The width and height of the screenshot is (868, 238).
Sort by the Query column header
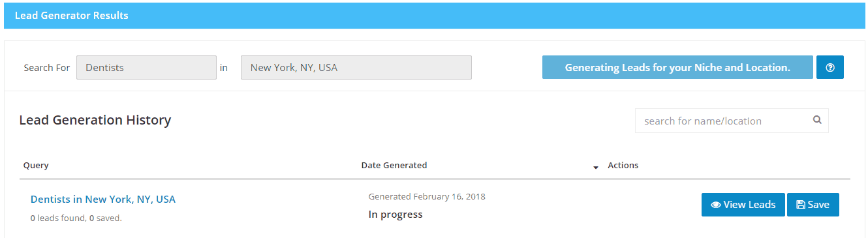pos(36,165)
